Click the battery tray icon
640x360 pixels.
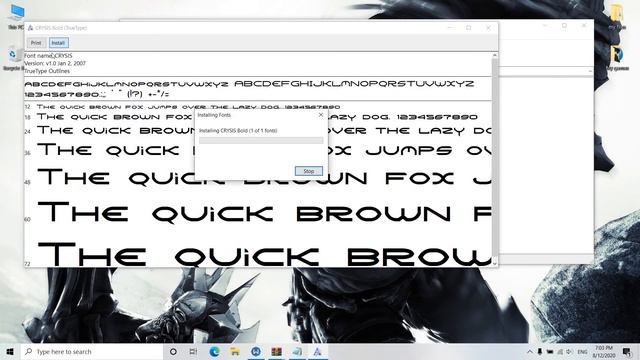tap(550, 351)
